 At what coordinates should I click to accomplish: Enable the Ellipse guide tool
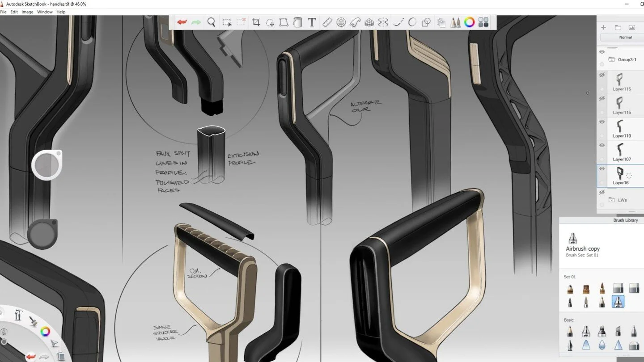pos(341,22)
